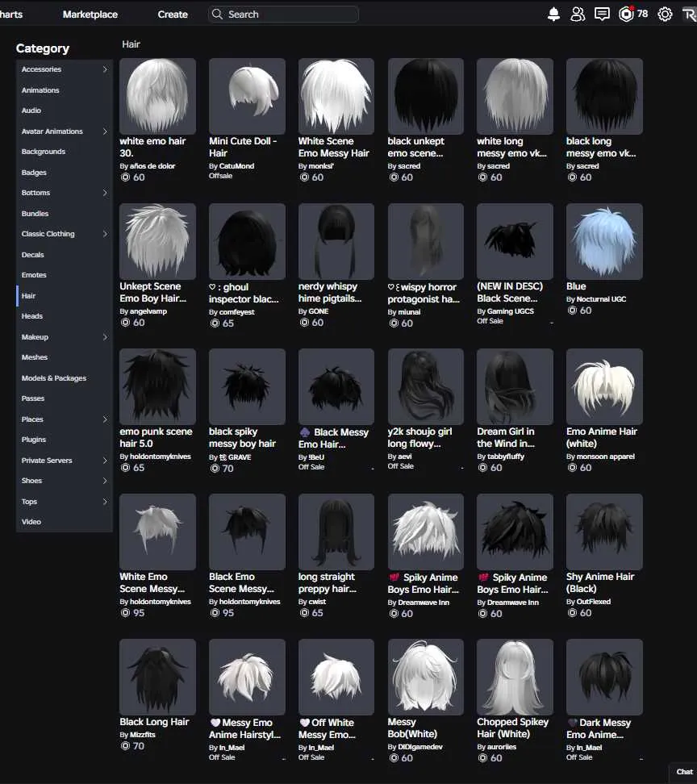Viewport: 697px width, 784px height.
Task: Expand the Shoes category chevron
Action: (x=105, y=481)
